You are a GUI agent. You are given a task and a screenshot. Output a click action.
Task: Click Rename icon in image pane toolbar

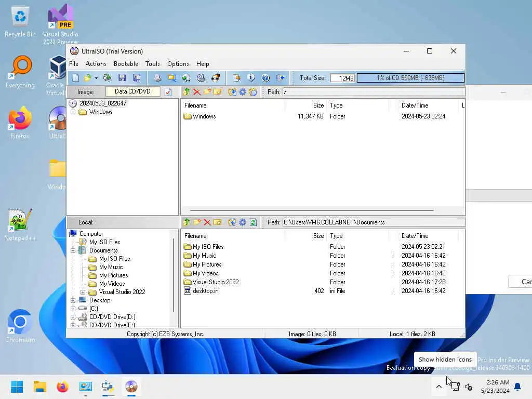click(217, 92)
